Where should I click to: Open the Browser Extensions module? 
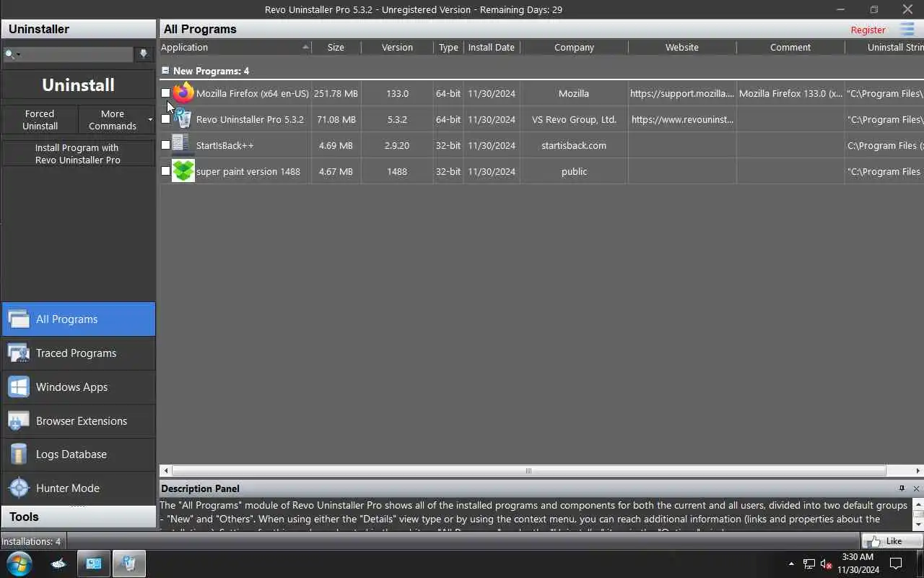click(78, 420)
